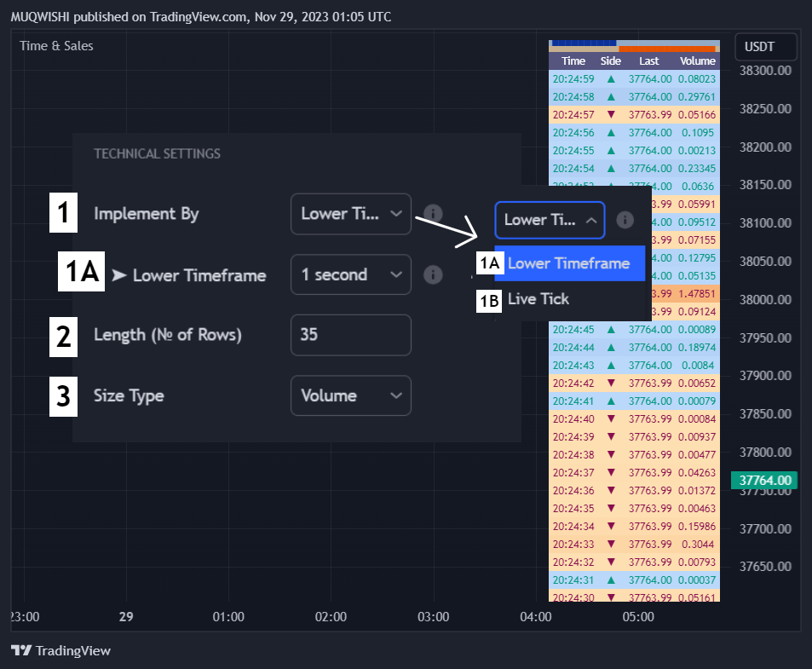Click the 20:24:32 time cell
Viewport: 812px width, 669px height.
pyautogui.click(x=573, y=562)
